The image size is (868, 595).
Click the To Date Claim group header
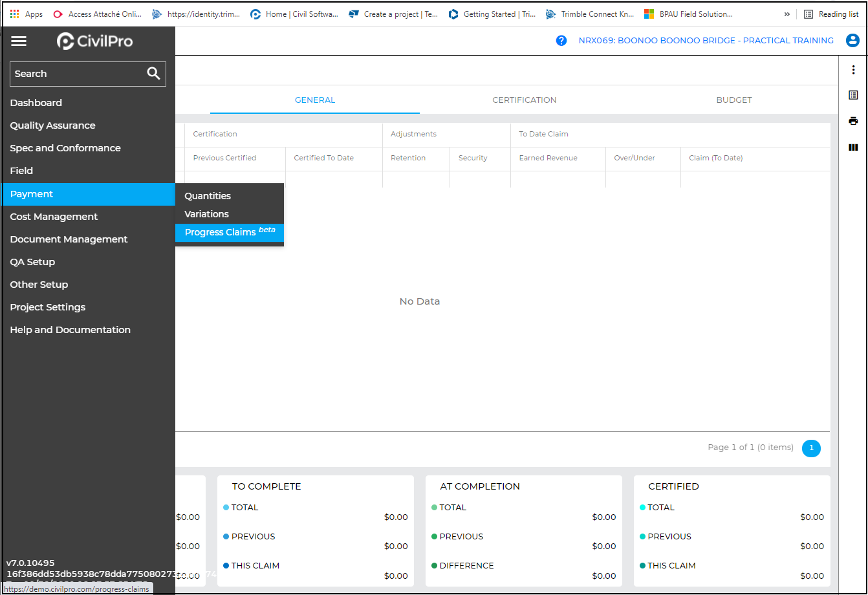[670, 135]
